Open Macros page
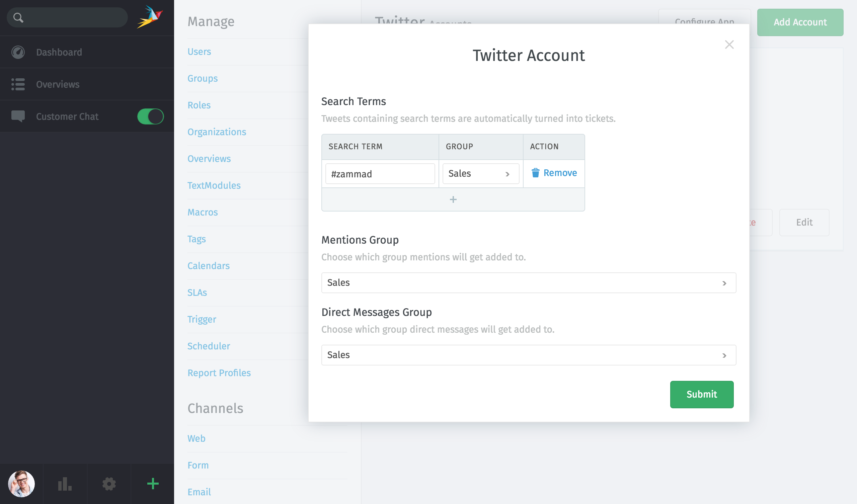The width and height of the screenshot is (857, 504). pos(203,212)
